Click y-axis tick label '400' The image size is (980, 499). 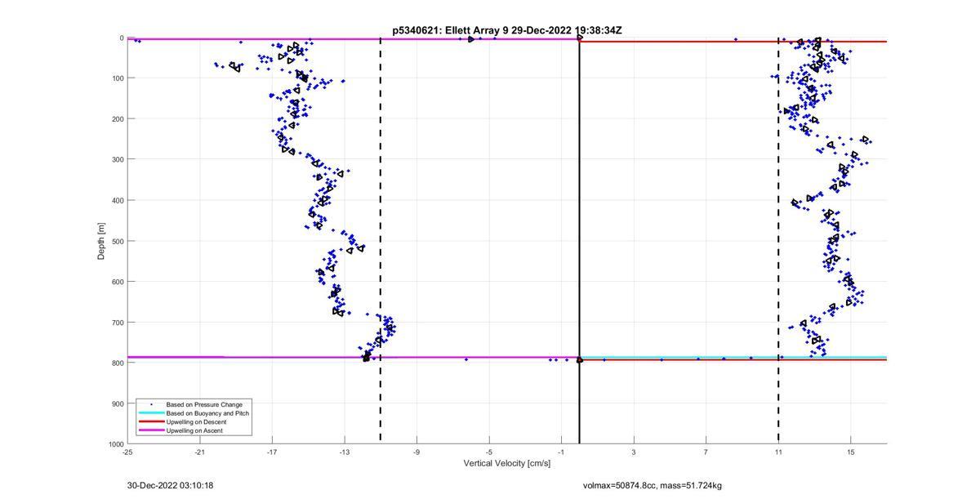(118, 200)
